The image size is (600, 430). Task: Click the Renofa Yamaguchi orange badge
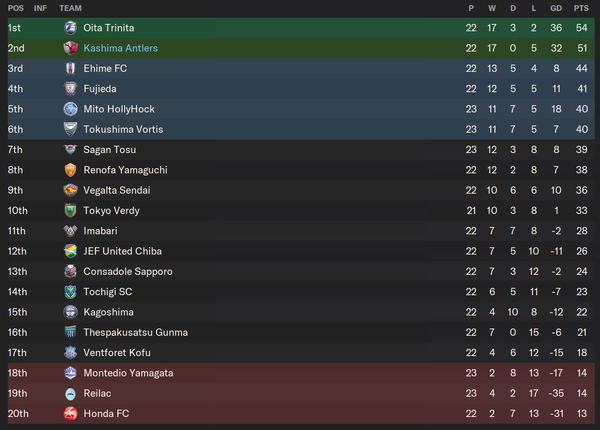[70, 170]
